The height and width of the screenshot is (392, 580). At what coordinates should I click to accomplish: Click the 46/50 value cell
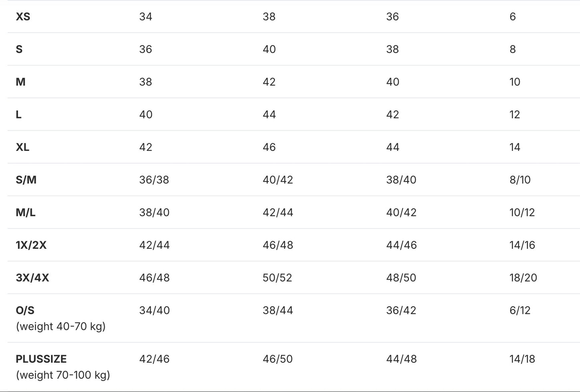tap(278, 359)
